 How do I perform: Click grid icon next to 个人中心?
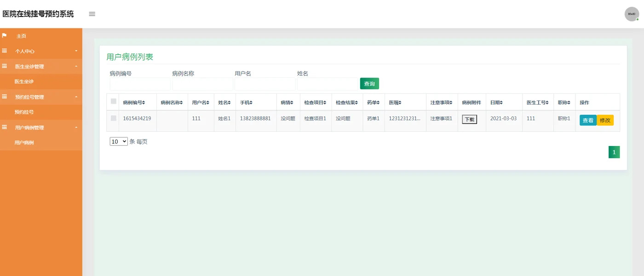[x=5, y=51]
